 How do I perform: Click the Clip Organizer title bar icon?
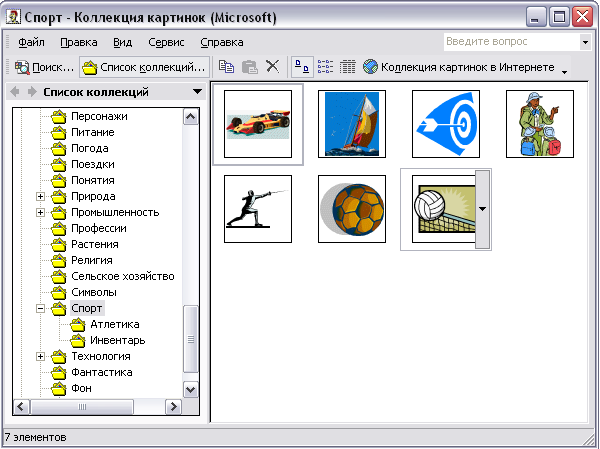13,17
